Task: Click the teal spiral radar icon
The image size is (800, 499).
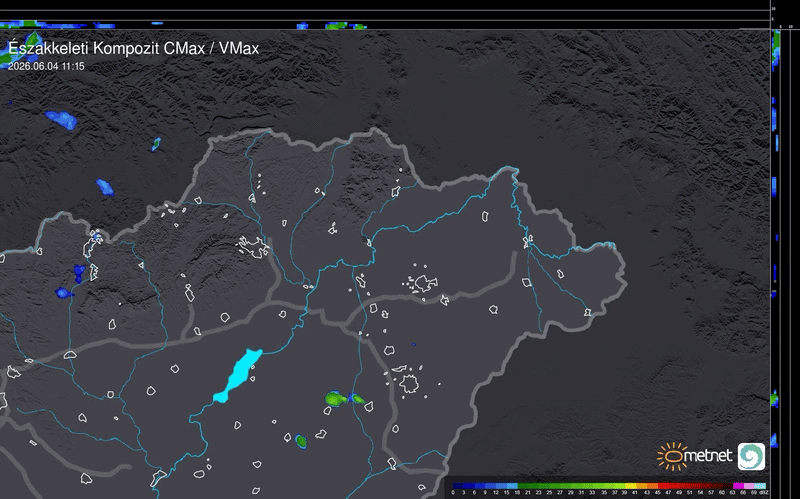Action: 751,456
